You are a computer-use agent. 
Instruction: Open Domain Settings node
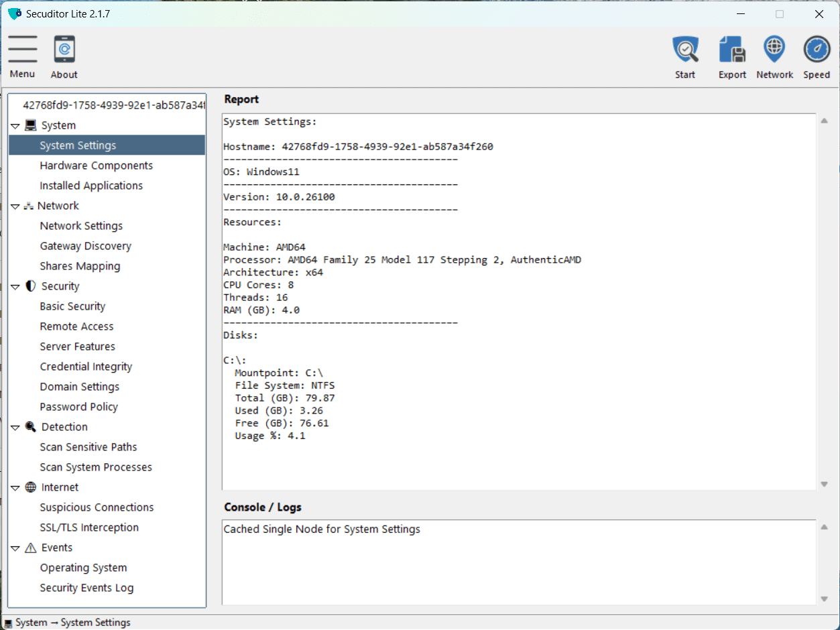(x=80, y=387)
